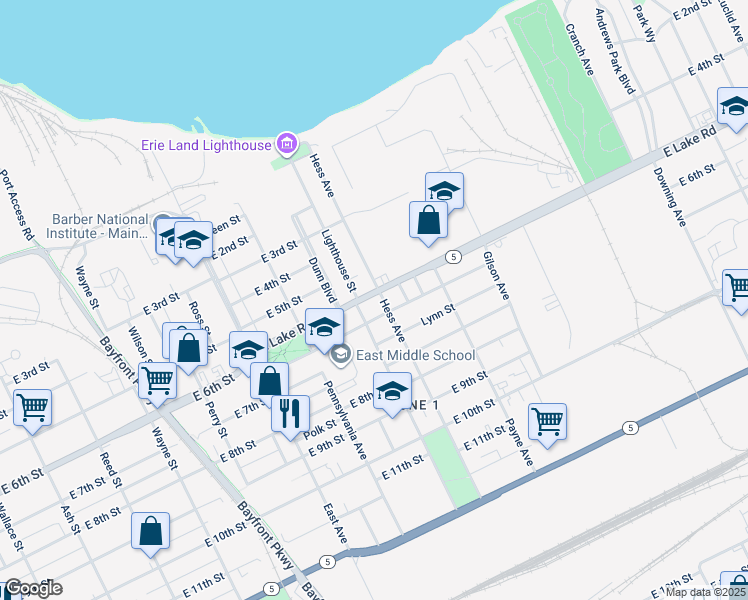Click the shopping cart marker near Wayne St

click(x=157, y=380)
